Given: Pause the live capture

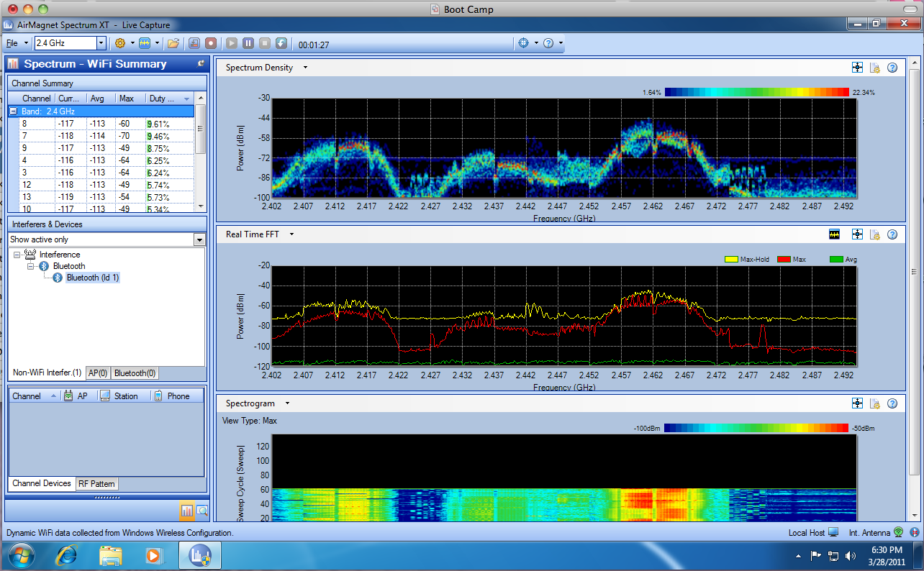Looking at the screenshot, I should pyautogui.click(x=248, y=43).
